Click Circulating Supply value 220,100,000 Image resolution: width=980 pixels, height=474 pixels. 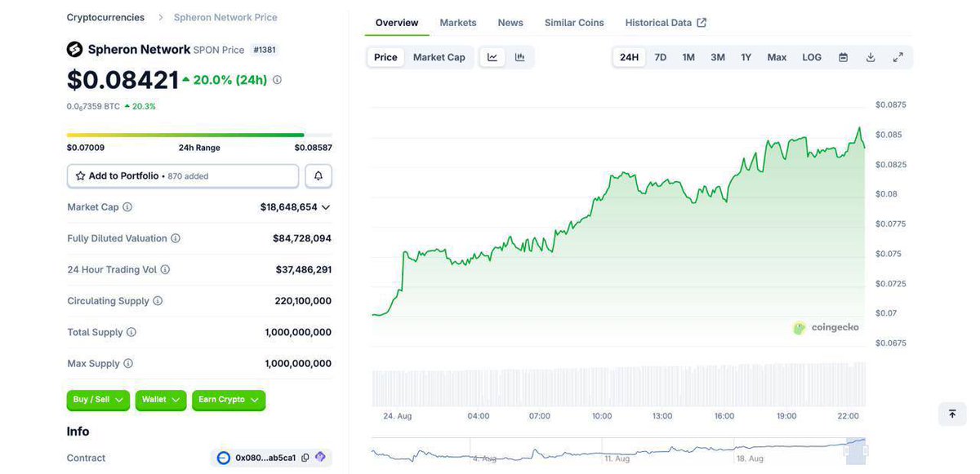[x=303, y=301]
